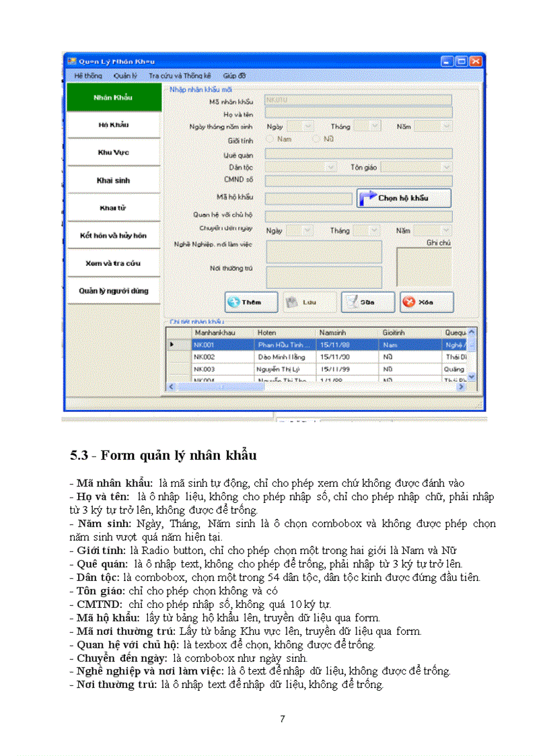549x756 pixels.
Task: Switch to the Hộ Khẩu section
Action: [x=113, y=125]
